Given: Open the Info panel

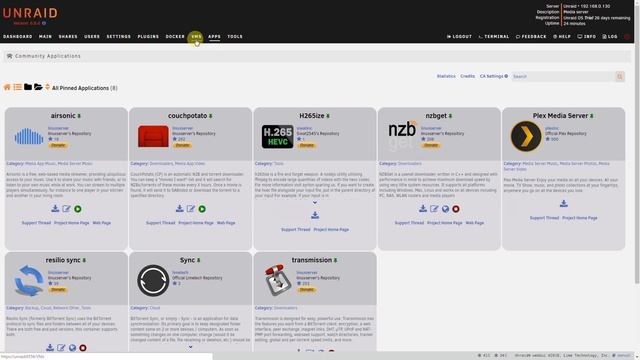Looking at the screenshot, I should (587, 37).
